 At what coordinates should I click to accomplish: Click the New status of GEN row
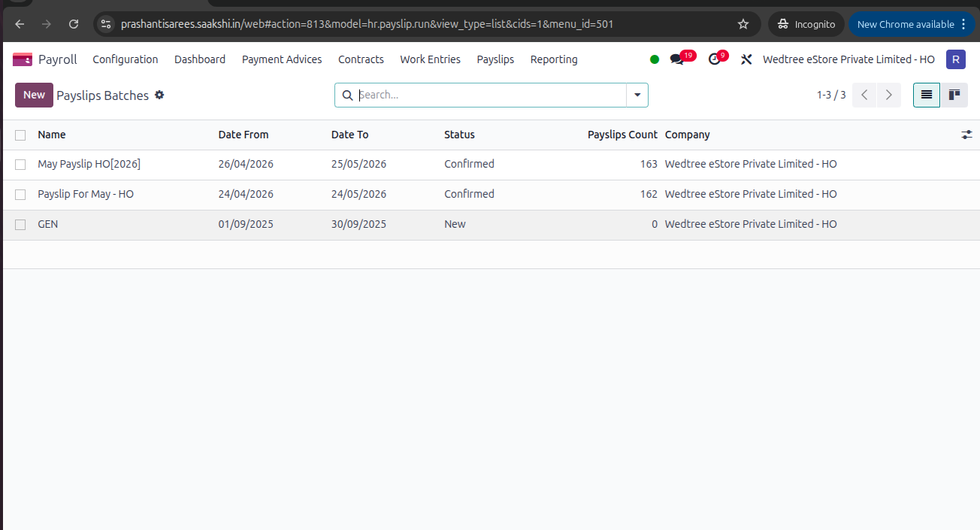coord(455,224)
